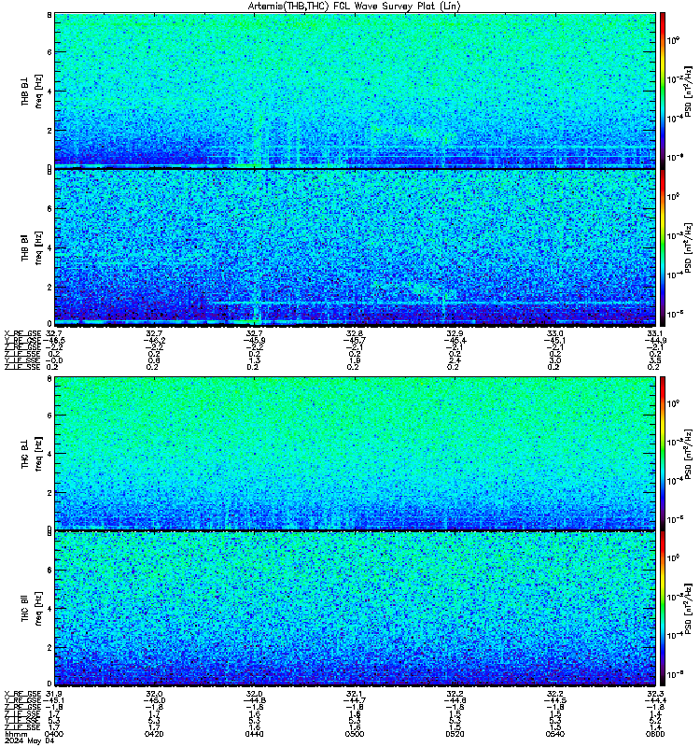Click the 'THC B∥ freq [Hz]' axis label
Image resolution: width=700 pixels, height=747 pixels.
pos(32,609)
